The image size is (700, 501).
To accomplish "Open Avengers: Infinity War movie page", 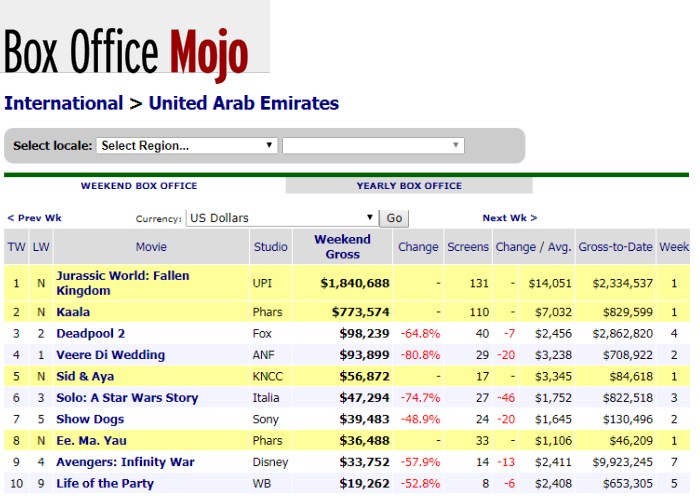I will [125, 462].
